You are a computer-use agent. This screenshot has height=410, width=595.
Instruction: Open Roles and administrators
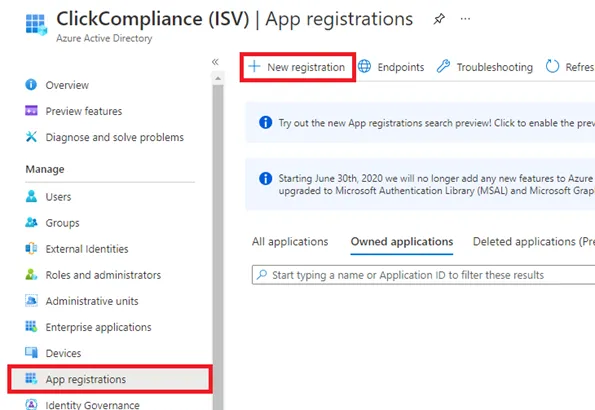click(x=103, y=275)
